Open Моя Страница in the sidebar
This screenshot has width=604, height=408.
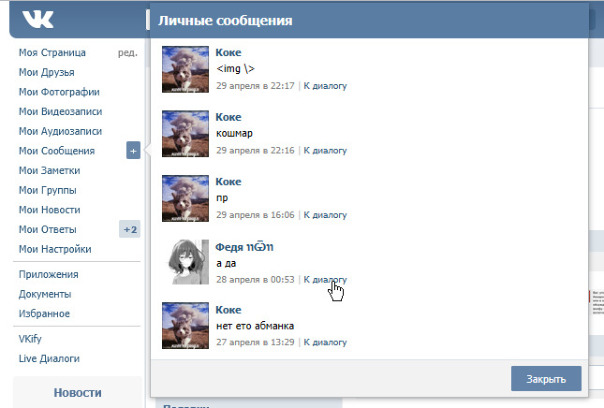[52, 52]
